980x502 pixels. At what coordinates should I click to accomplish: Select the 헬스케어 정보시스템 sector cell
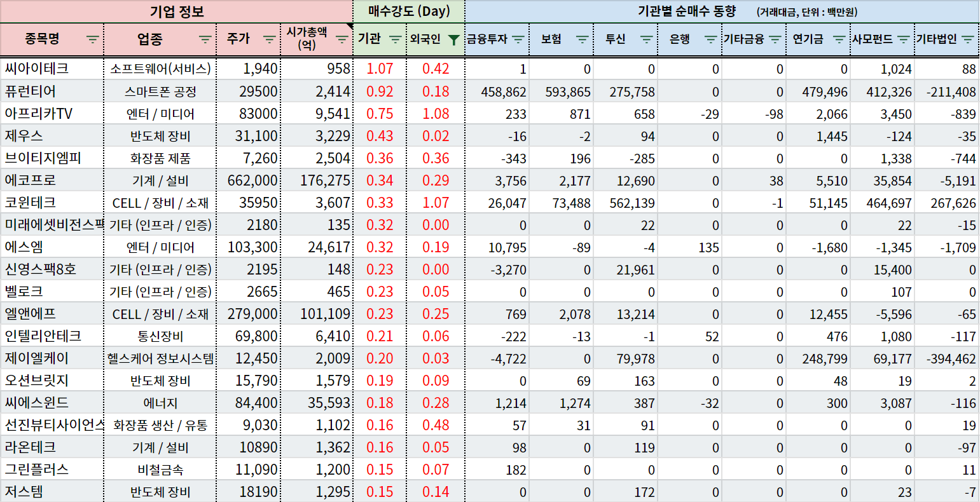160,358
